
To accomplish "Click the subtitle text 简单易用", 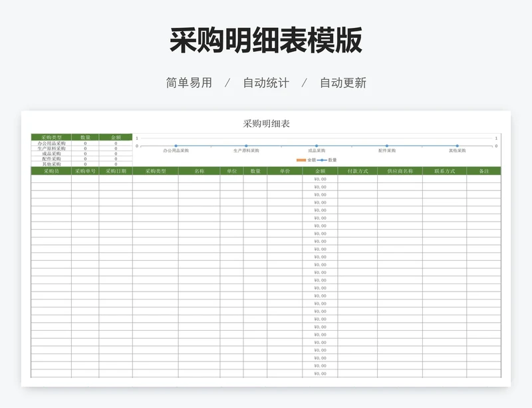I will [189, 83].
